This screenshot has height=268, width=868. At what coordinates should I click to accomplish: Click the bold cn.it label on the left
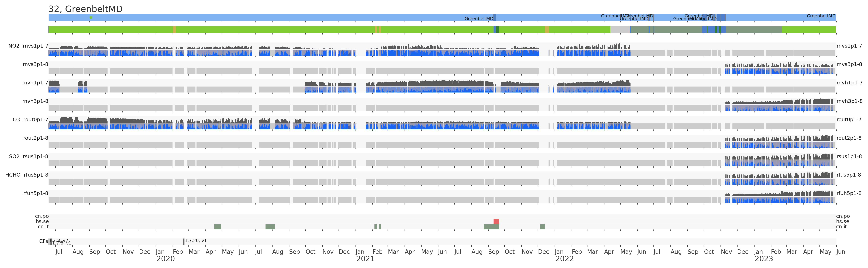pos(43,227)
